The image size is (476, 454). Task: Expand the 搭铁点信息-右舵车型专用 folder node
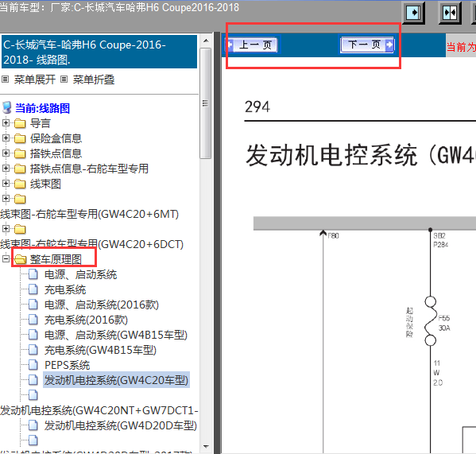(6, 168)
